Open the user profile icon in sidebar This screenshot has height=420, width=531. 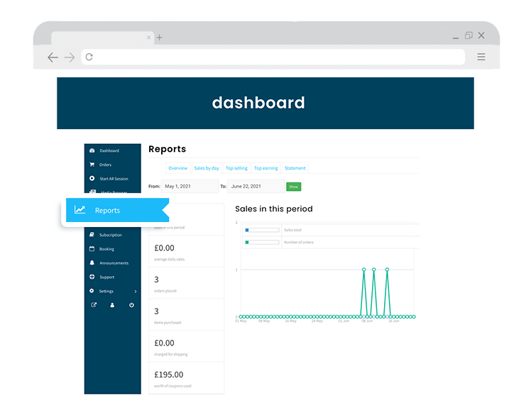coord(112,305)
